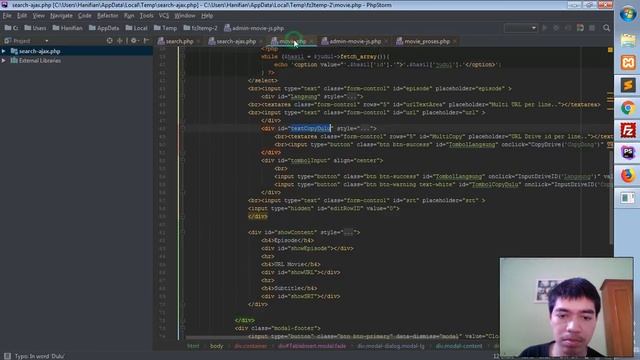Click the C: drive breadcrumb
This screenshot has height=360, width=640.
point(11,28)
